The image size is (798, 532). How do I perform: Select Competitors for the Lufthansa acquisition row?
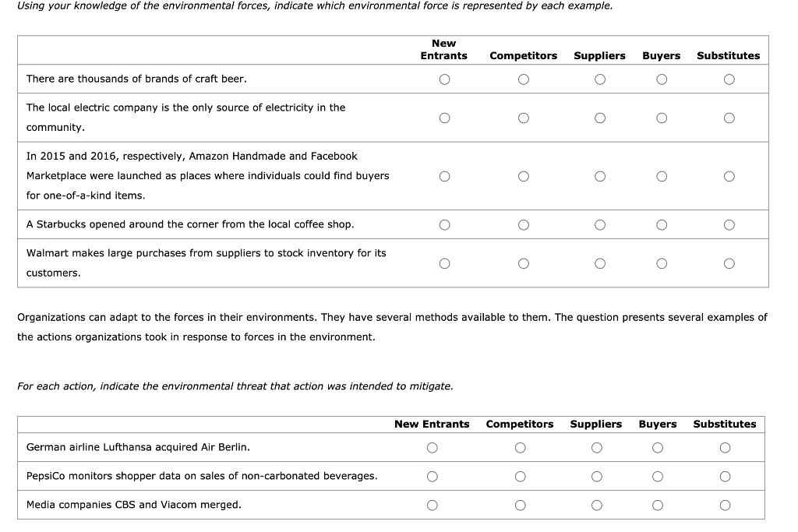[x=520, y=448]
